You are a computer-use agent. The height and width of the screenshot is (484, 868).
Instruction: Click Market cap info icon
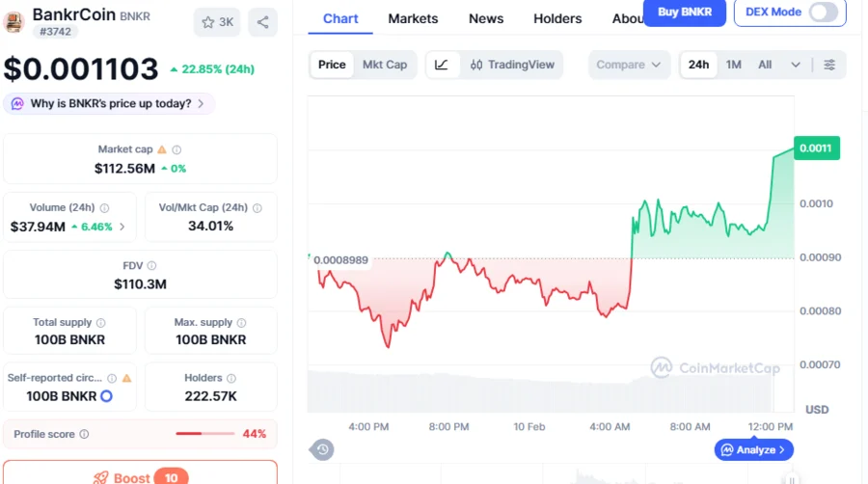click(176, 149)
